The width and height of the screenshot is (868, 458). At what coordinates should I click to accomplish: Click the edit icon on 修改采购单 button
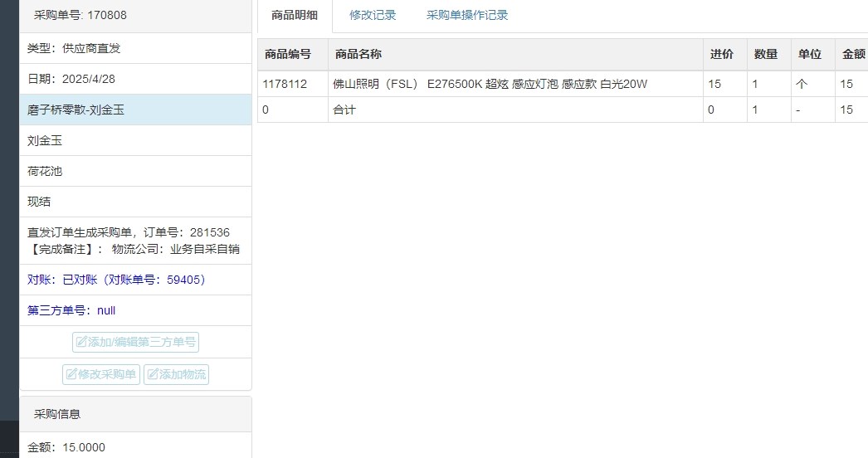(x=71, y=374)
